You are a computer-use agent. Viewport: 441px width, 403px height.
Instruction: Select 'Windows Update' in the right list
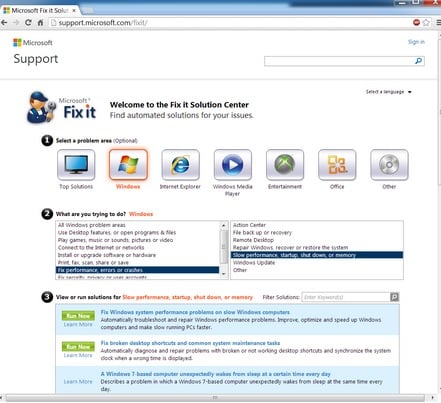pyautogui.click(x=317, y=263)
